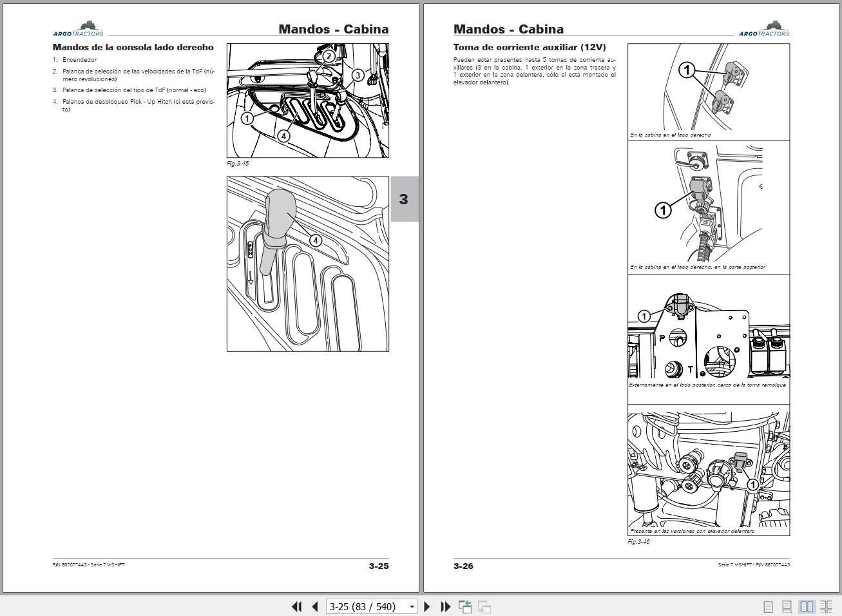Advance to the next page

coord(427,606)
